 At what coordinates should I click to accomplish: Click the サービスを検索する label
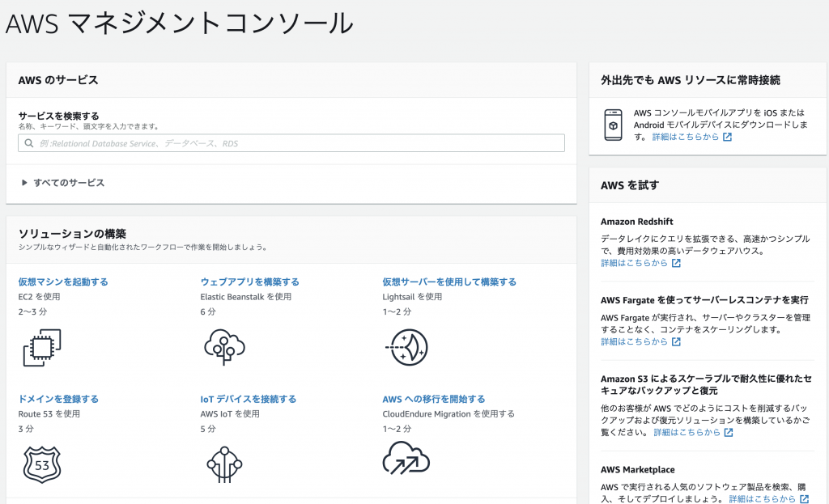pos(58,116)
